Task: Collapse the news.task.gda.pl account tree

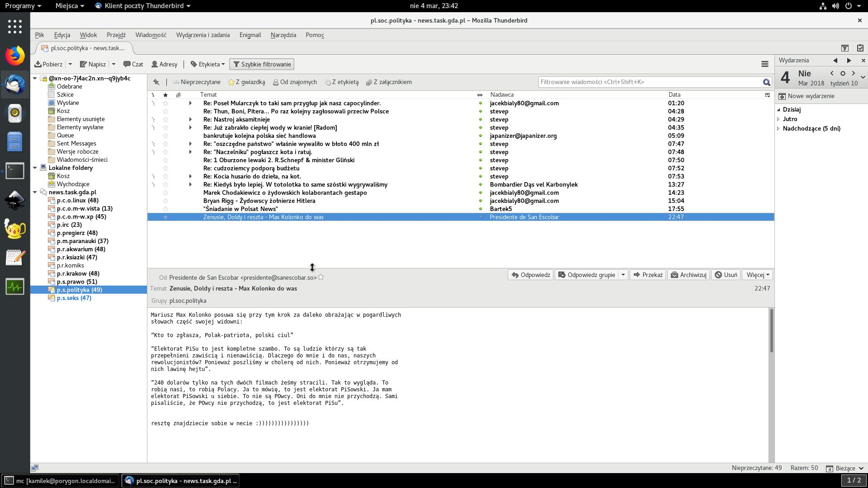Action: click(x=35, y=192)
